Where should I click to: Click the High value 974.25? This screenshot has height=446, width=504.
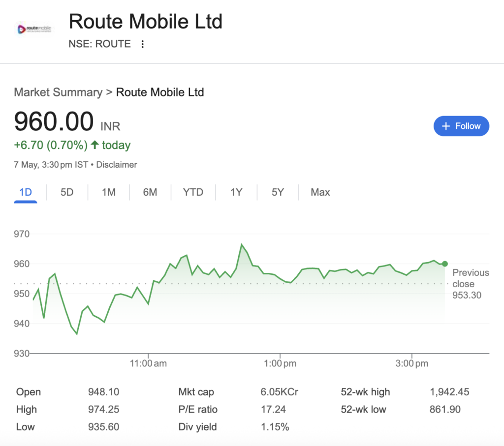(x=103, y=410)
